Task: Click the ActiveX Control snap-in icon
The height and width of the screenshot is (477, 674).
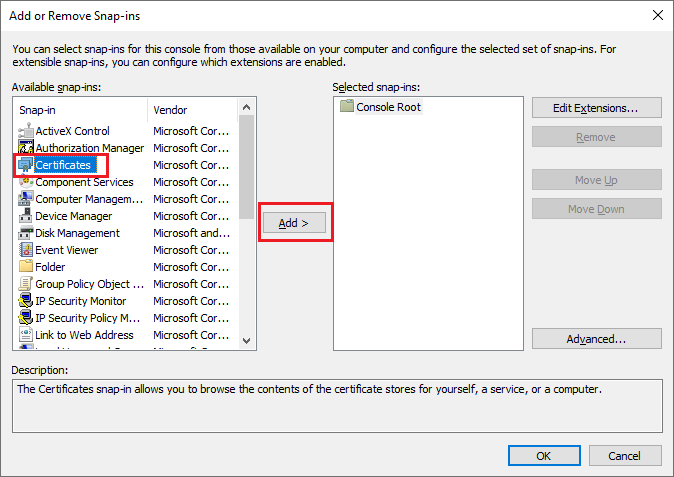Action: pos(26,131)
